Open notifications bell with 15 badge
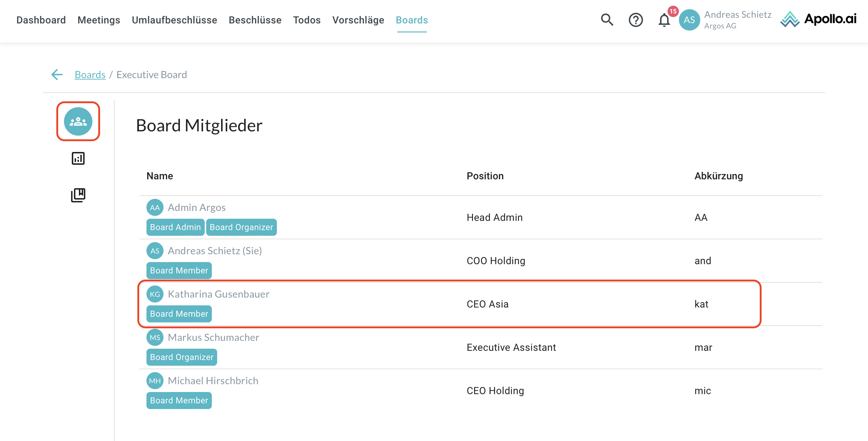 (664, 20)
